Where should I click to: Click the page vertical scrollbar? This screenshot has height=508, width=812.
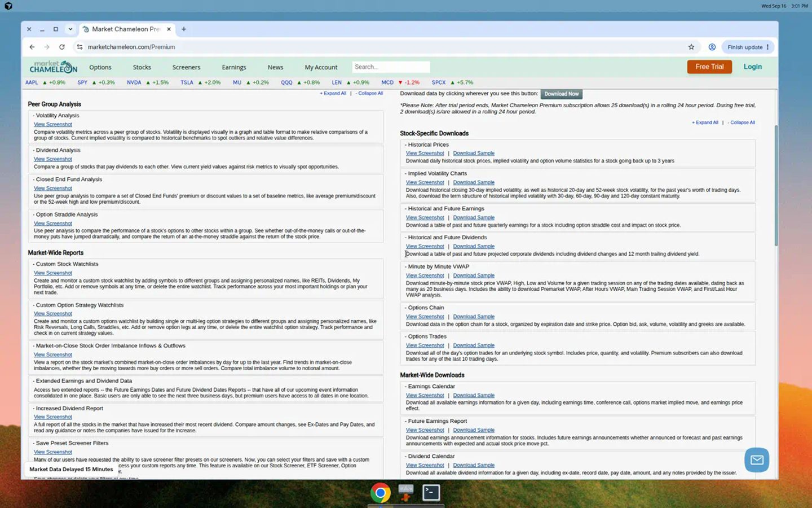(776, 185)
